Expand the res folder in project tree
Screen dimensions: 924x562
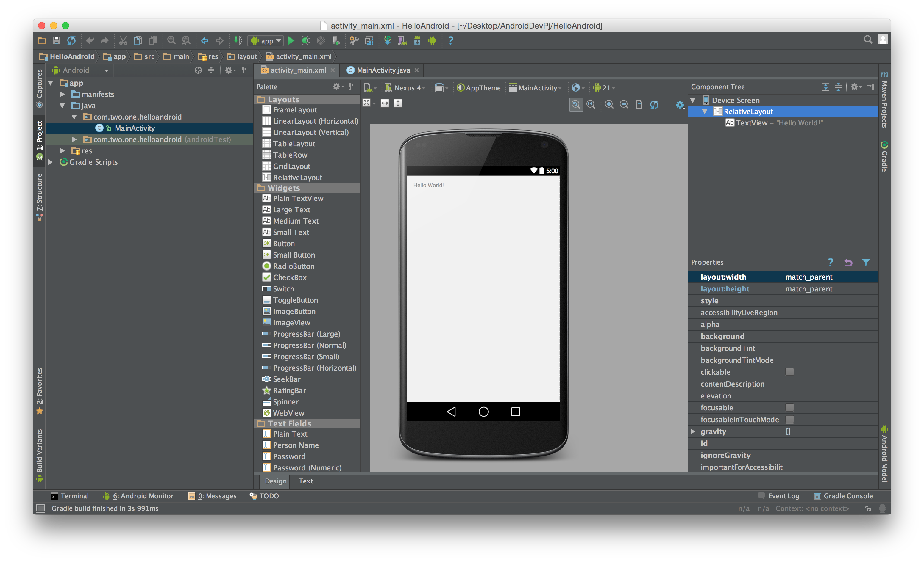(63, 151)
